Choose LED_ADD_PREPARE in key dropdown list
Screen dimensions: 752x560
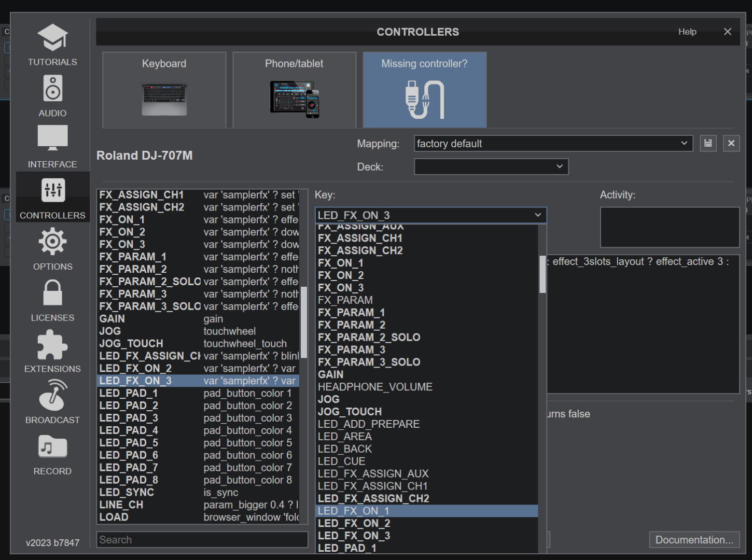click(x=427, y=424)
